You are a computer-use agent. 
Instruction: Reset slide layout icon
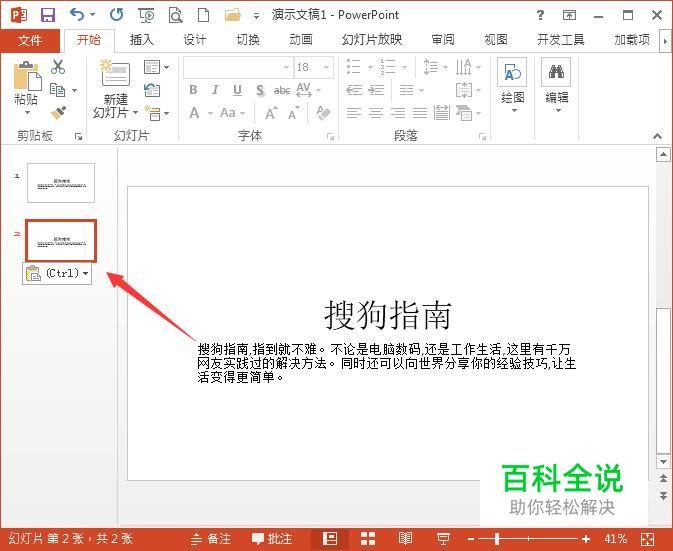152,90
